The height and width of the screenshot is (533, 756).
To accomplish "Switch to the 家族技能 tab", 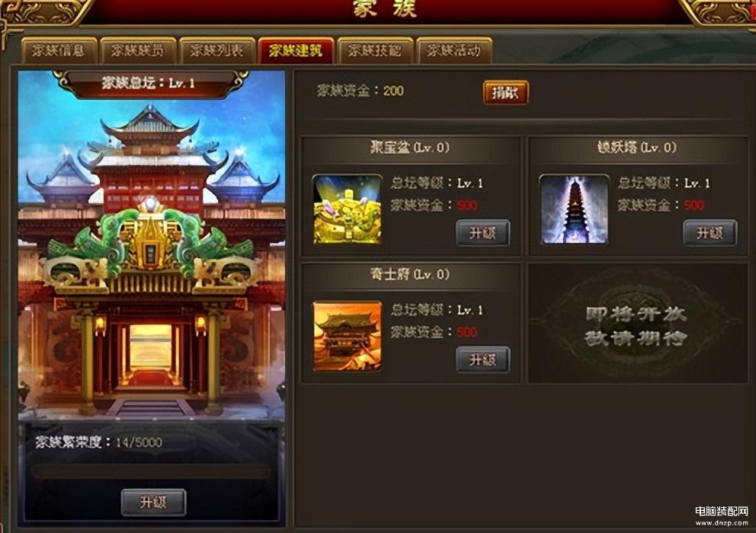I will click(x=375, y=50).
